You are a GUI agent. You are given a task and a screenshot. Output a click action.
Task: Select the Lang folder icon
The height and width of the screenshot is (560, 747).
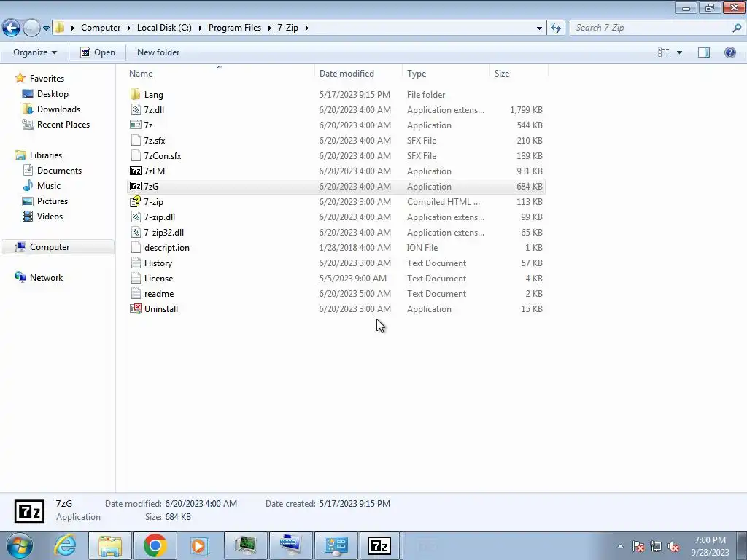(x=136, y=94)
